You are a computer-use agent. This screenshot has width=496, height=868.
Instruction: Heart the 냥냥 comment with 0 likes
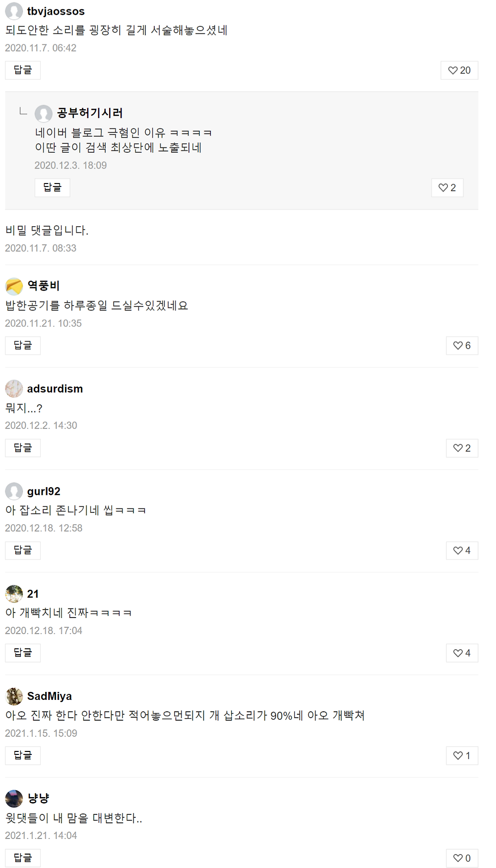[462, 858]
